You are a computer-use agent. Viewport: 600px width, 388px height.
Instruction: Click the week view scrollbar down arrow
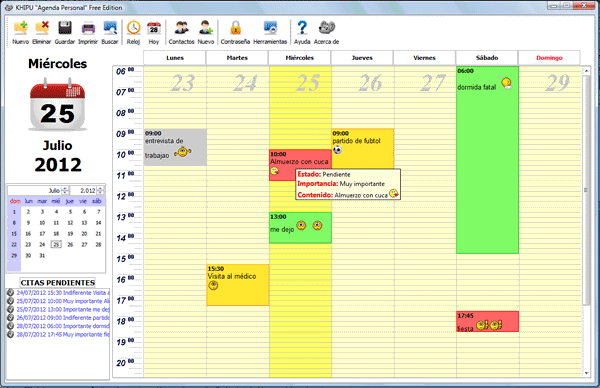[586, 373]
